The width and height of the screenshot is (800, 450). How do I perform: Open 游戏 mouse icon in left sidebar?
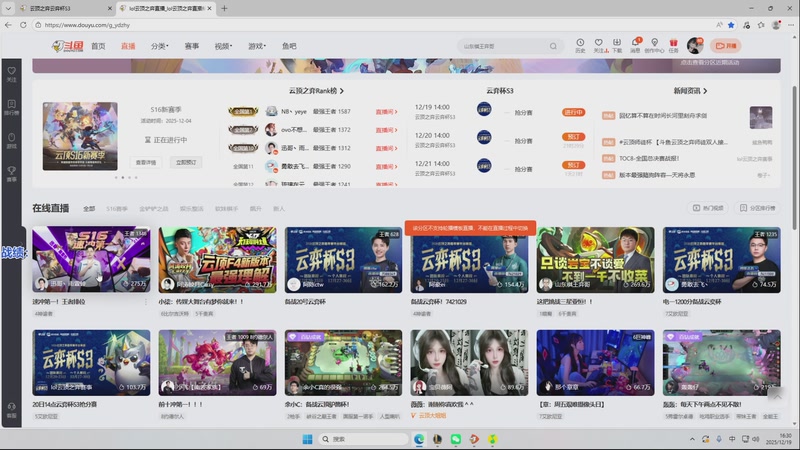point(12,140)
